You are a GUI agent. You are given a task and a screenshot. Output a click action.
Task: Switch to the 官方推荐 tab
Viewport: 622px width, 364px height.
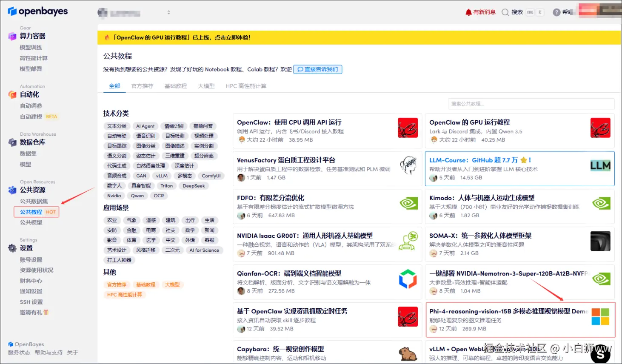tap(142, 86)
